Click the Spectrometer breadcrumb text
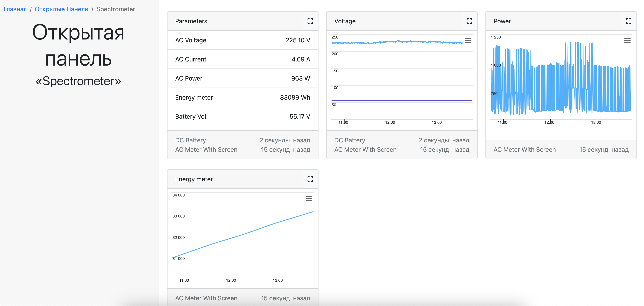 point(115,9)
